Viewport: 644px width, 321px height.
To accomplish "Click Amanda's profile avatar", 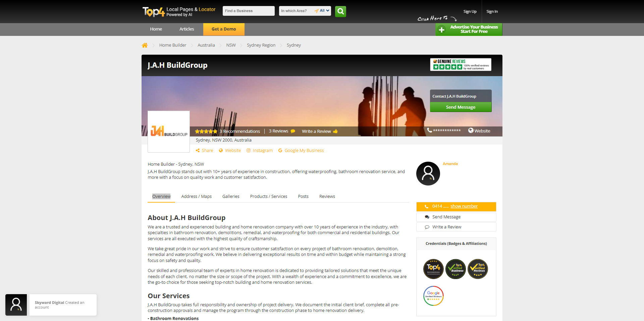I will pos(428,173).
